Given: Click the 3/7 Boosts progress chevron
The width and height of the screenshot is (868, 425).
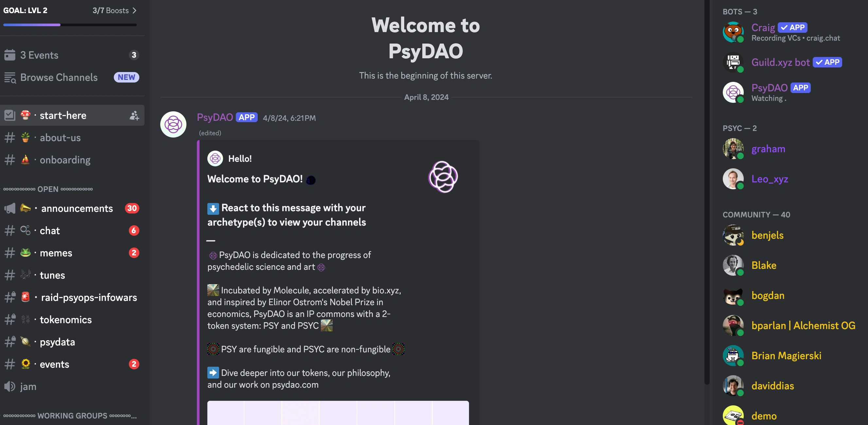Looking at the screenshot, I should [x=134, y=10].
